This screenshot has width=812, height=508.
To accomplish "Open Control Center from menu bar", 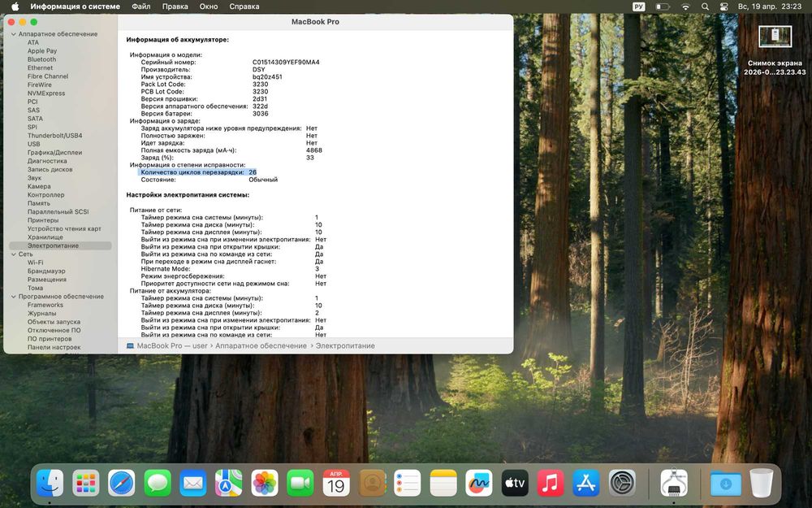I will pyautogui.click(x=724, y=7).
